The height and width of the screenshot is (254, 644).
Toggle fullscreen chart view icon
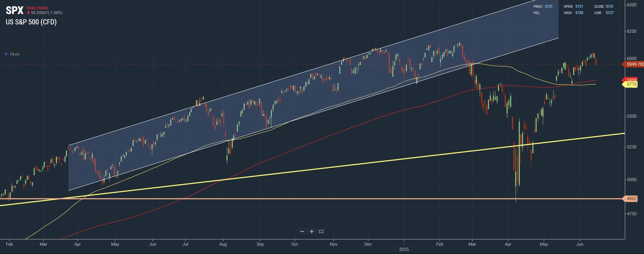point(321,231)
